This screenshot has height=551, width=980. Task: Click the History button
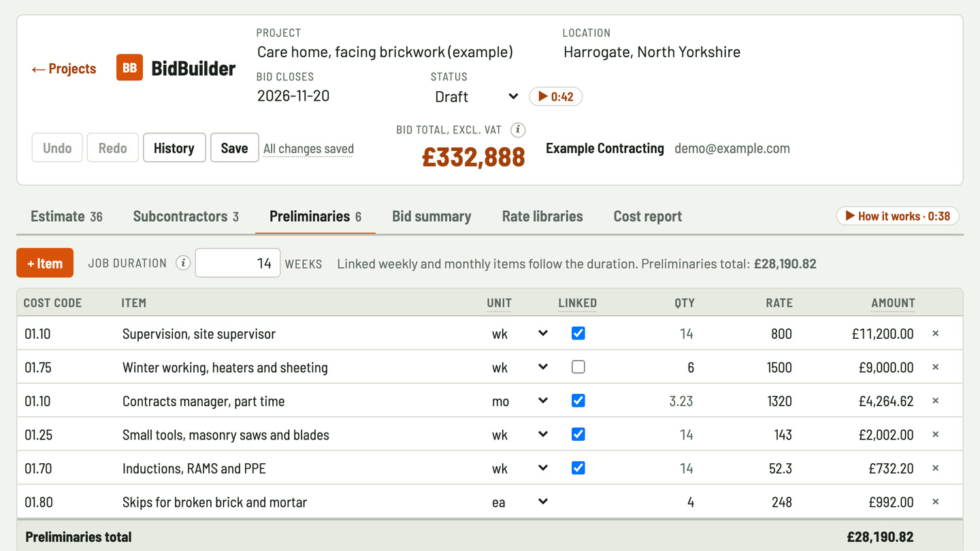pyautogui.click(x=174, y=148)
